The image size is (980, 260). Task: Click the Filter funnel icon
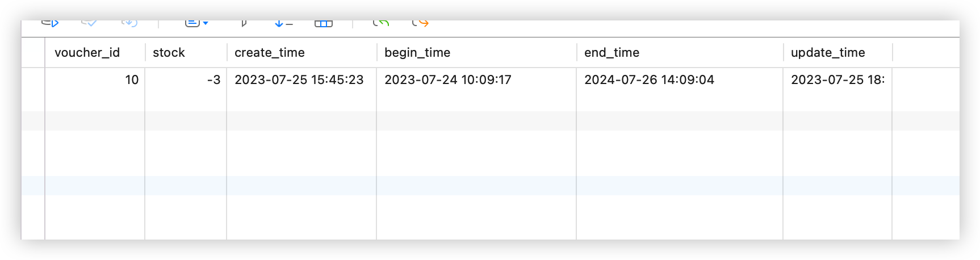pos(244,23)
